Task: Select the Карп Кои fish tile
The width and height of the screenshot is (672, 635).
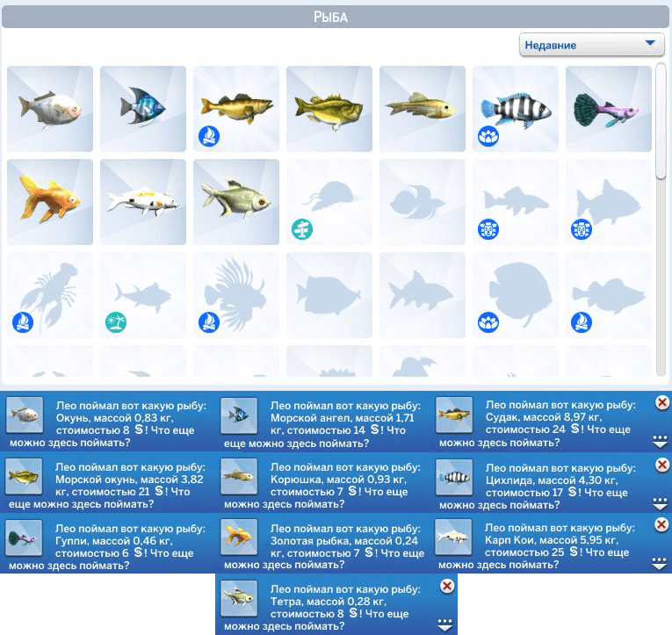Action: tap(143, 202)
